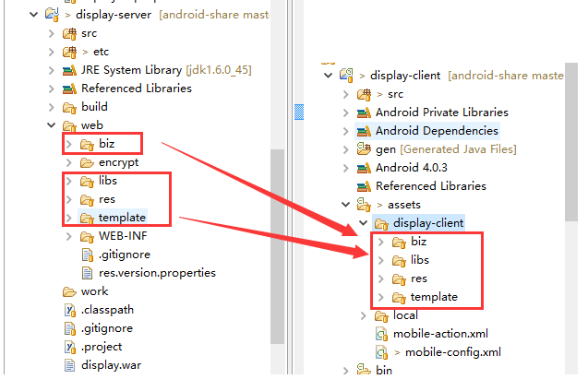Expand the local folder under assets
Image resolution: width=588 pixels, height=391 pixels.
point(364,315)
